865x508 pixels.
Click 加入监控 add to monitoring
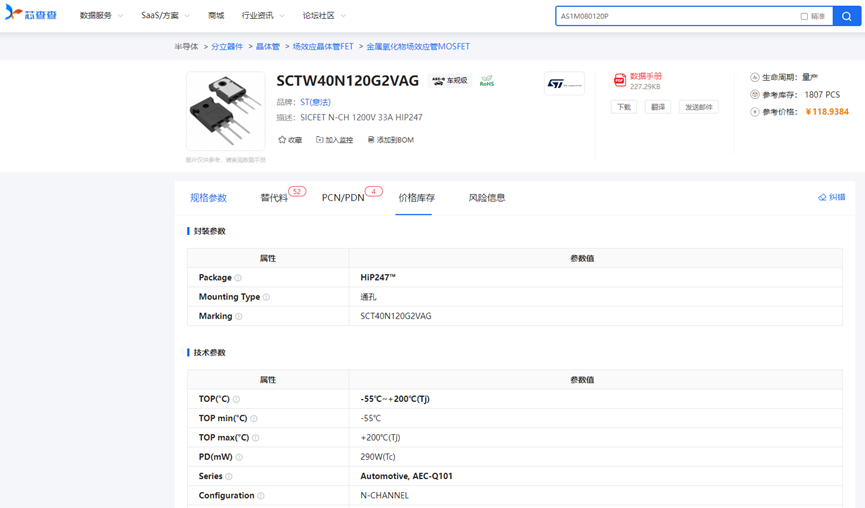pyautogui.click(x=334, y=140)
